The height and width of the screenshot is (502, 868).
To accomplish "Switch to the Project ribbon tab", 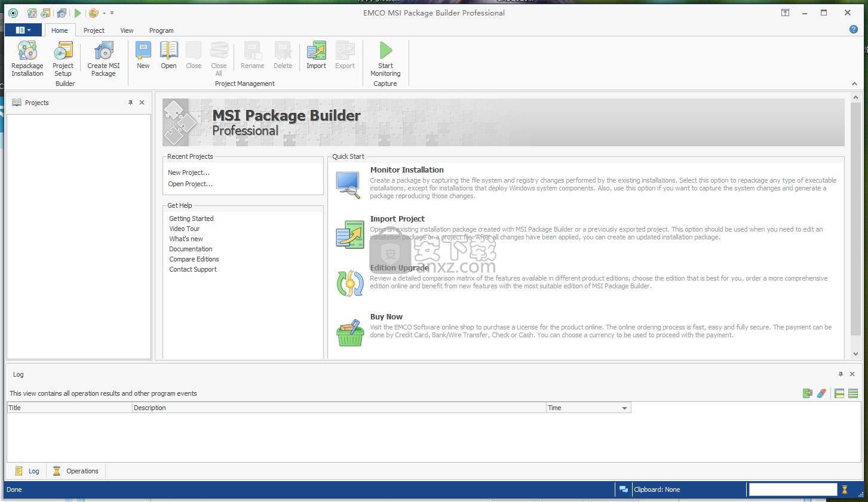I will pos(94,30).
